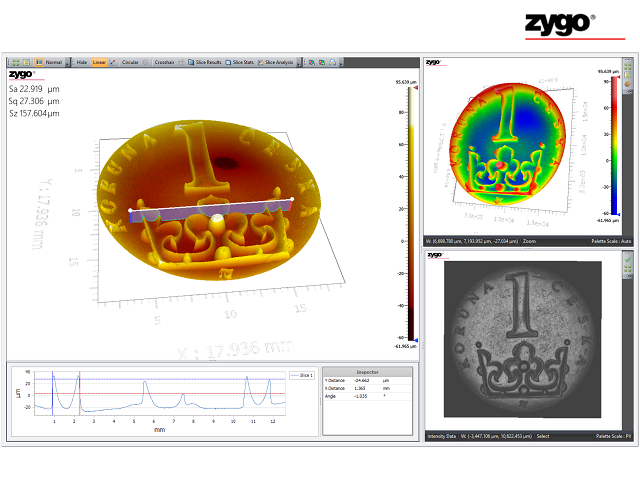Click the green checkmark icon in the intensity panel
The image size is (640, 480).
coord(627,259)
